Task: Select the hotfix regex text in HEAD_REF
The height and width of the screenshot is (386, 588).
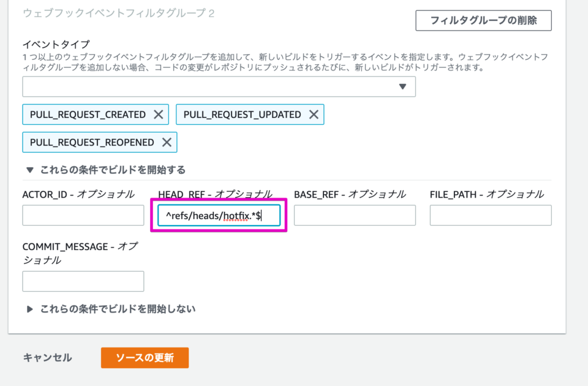Action: (213, 215)
